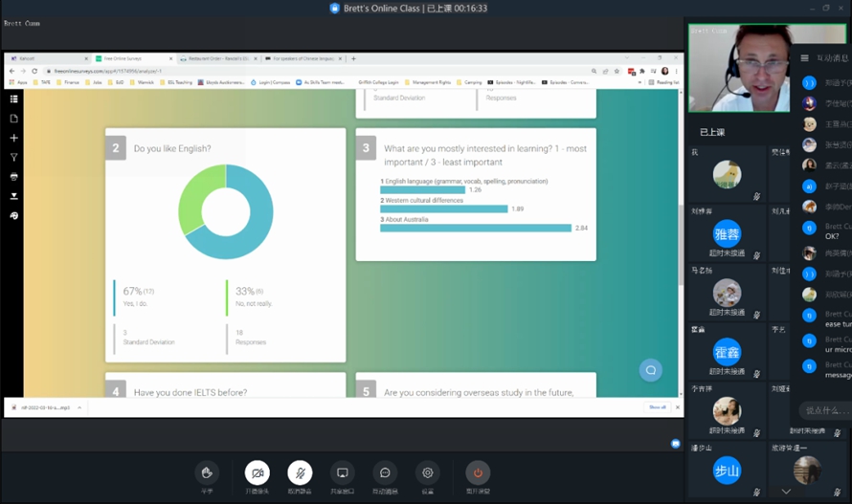This screenshot has height=504, width=852.
Task: Click the download icon in survey sidebar
Action: (x=13, y=196)
